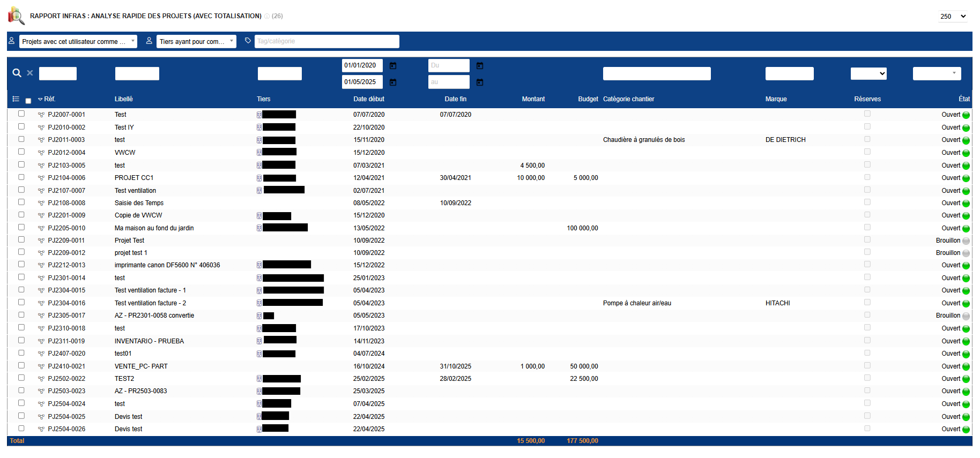
Task: Check the row checkbox for PJ2503-0023
Action: tap(21, 390)
